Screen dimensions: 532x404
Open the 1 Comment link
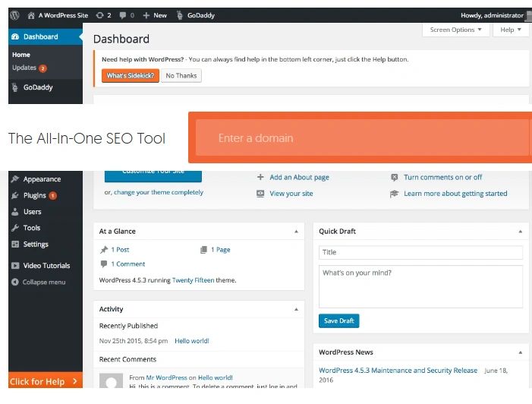tap(128, 264)
